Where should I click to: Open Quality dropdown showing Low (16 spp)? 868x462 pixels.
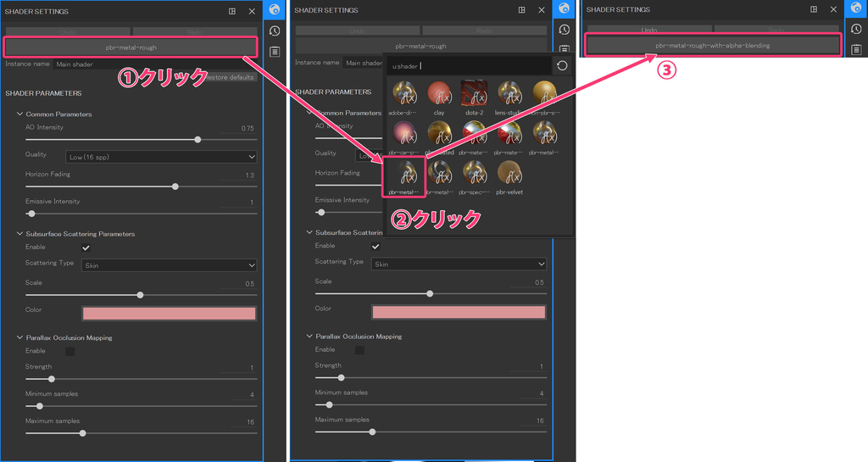point(161,157)
